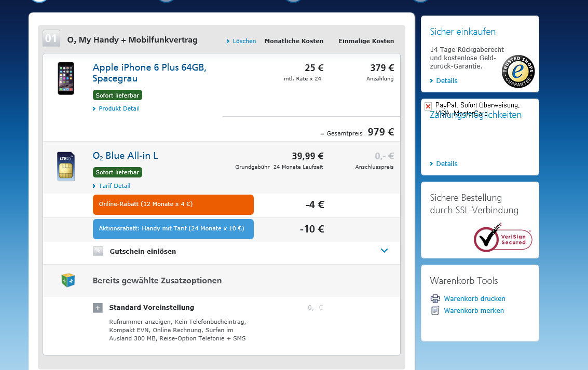588x370 pixels.
Task: Click the -4 € discount value
Action: [314, 204]
